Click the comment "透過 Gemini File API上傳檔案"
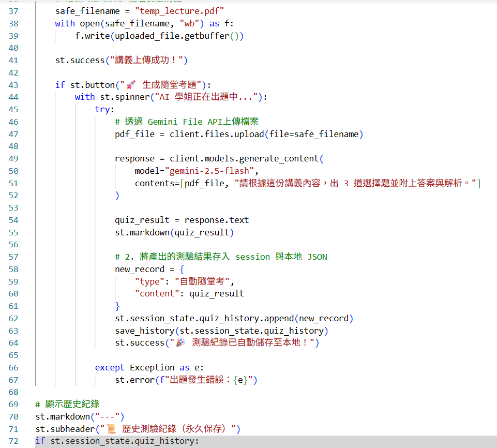 [187, 122]
